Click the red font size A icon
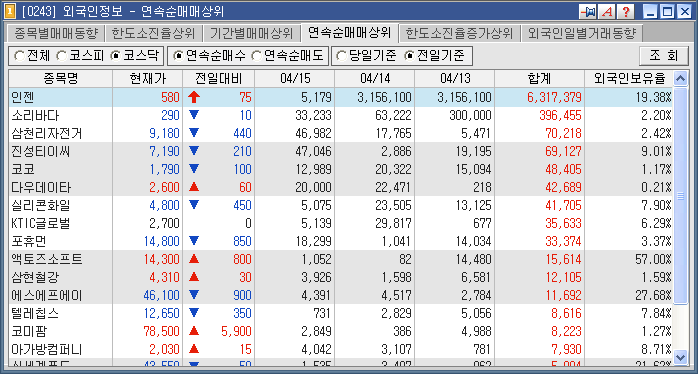The width and height of the screenshot is (698, 374). click(x=607, y=12)
